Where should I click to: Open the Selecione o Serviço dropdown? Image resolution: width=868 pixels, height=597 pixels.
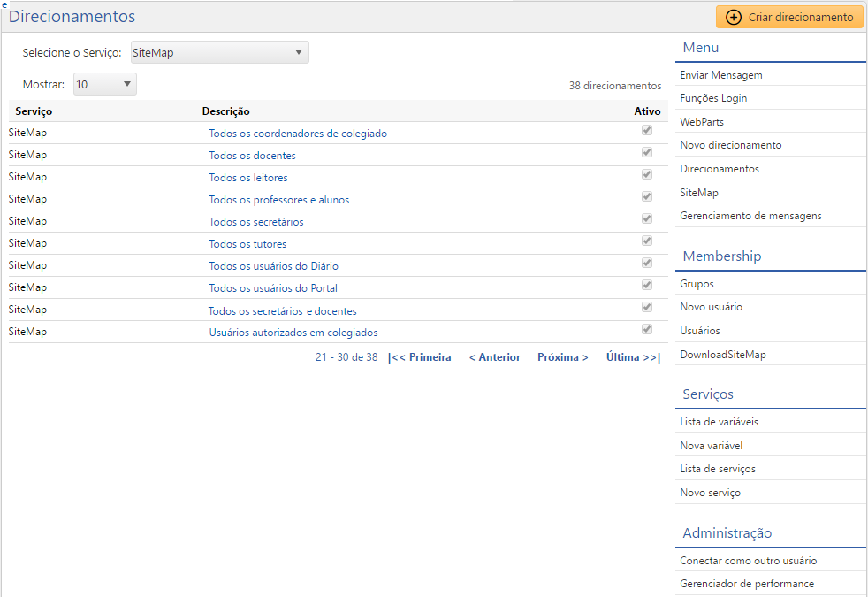click(220, 52)
